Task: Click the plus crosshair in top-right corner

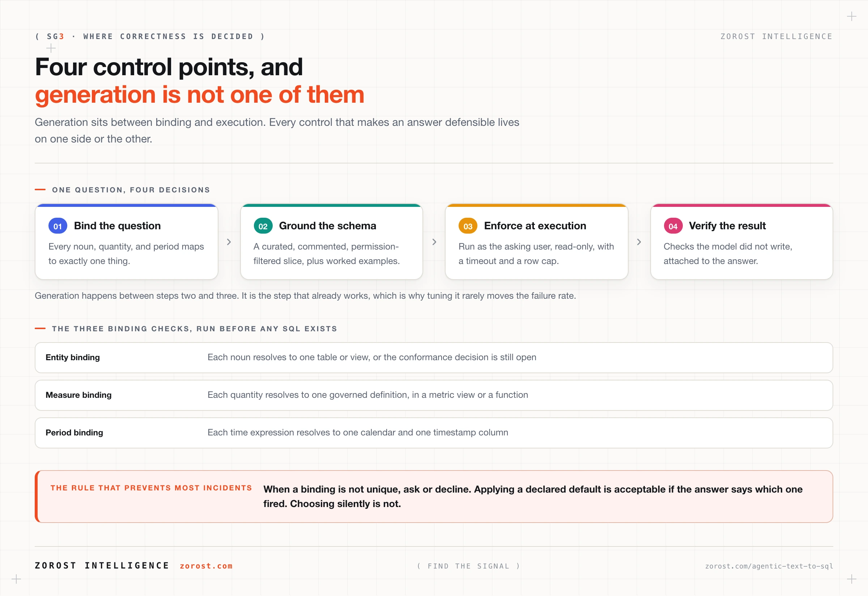Action: pos(852,16)
